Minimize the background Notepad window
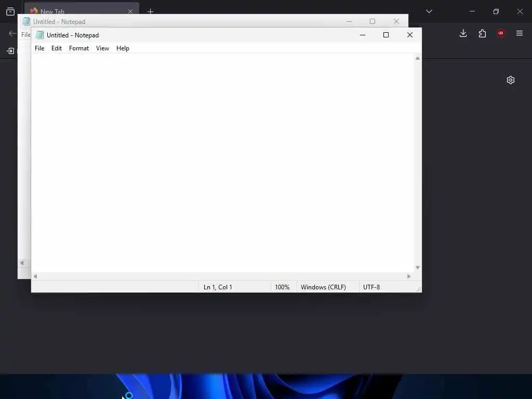 pyautogui.click(x=349, y=21)
